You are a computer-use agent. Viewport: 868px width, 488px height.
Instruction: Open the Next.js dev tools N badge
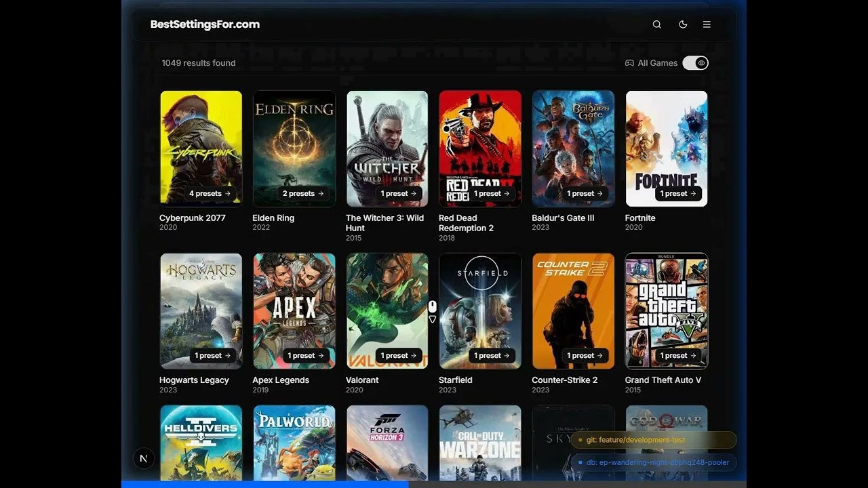(x=143, y=458)
